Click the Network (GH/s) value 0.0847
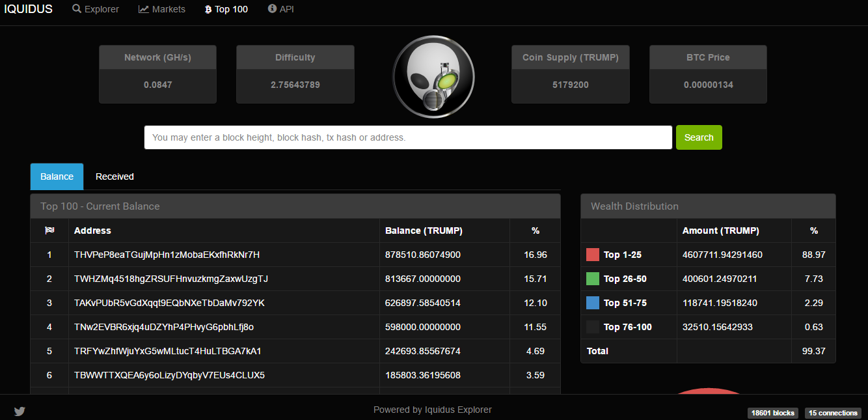The image size is (868, 420). tap(158, 85)
